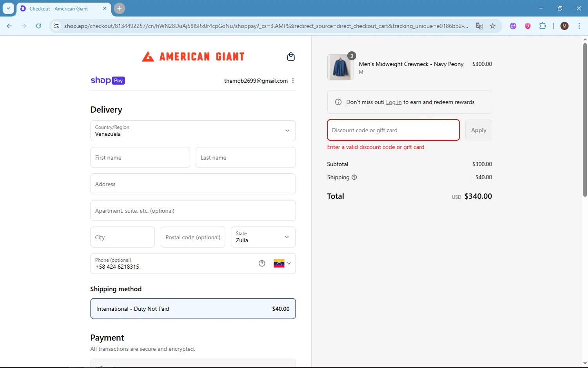Click the phone number help icon

262,263
